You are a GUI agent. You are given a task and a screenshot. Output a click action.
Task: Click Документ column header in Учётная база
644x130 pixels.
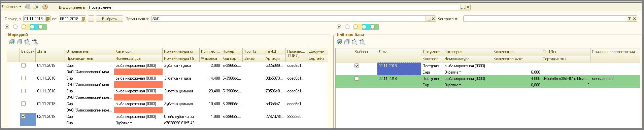click(432, 52)
